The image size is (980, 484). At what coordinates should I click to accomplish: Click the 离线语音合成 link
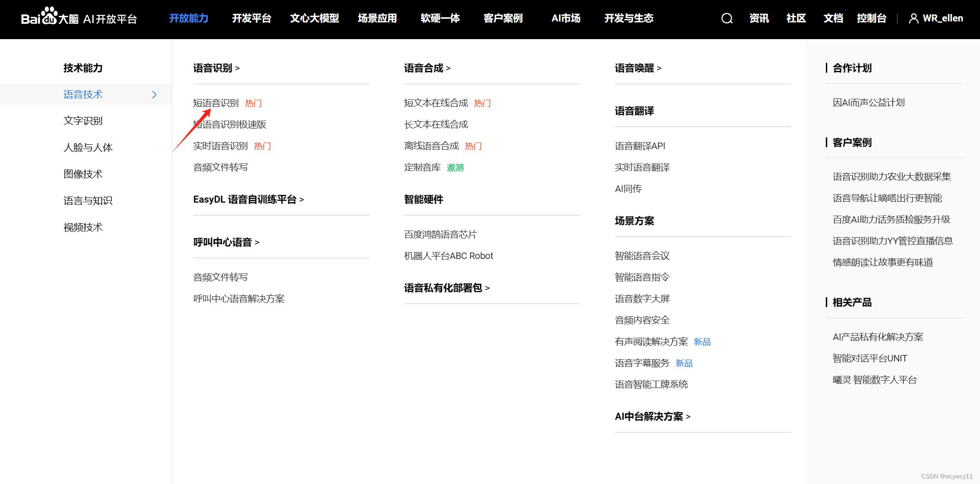(431, 146)
